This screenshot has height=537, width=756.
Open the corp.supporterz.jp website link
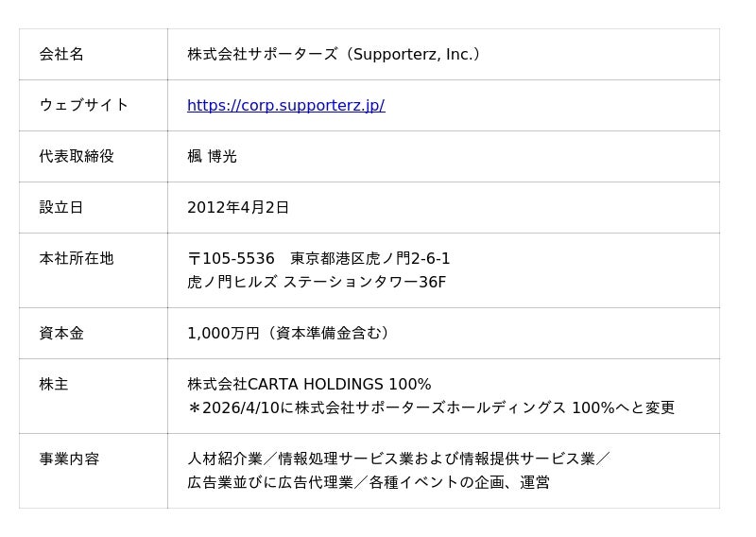(x=285, y=105)
